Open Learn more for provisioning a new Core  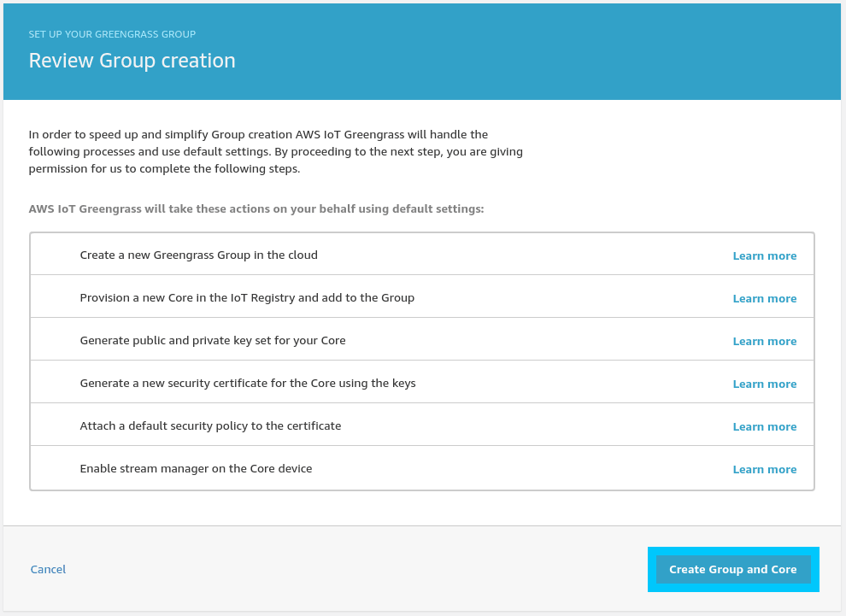point(764,298)
